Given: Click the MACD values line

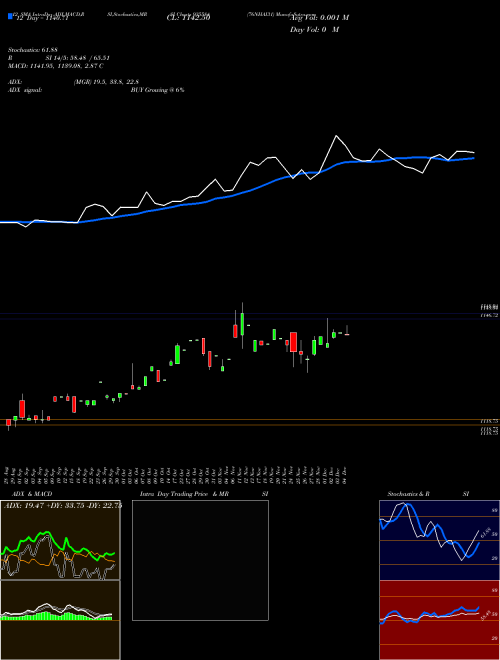Looking at the screenshot, I should 56,66.
